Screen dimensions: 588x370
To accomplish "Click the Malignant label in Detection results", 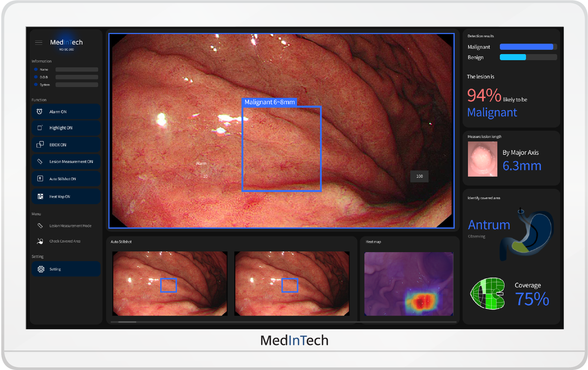I will click(x=479, y=47).
